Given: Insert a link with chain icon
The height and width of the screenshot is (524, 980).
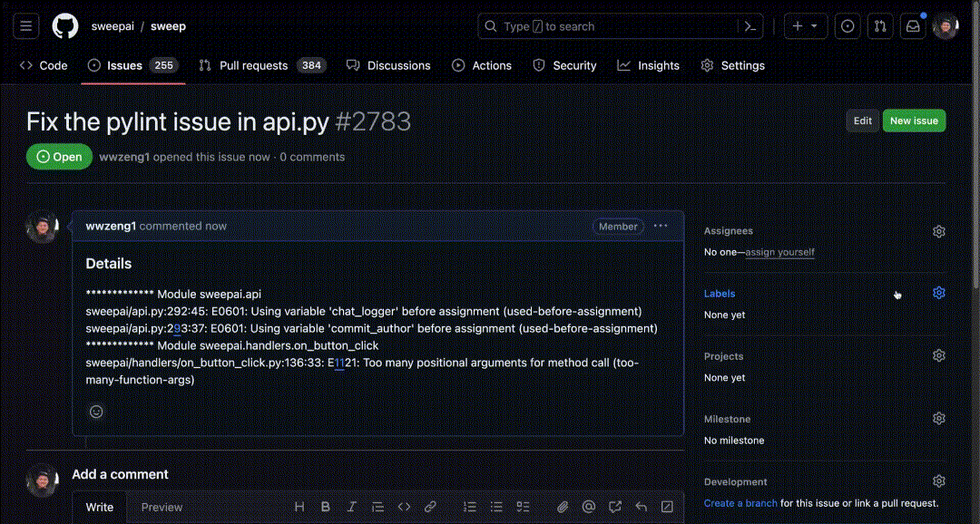Looking at the screenshot, I should [x=430, y=507].
